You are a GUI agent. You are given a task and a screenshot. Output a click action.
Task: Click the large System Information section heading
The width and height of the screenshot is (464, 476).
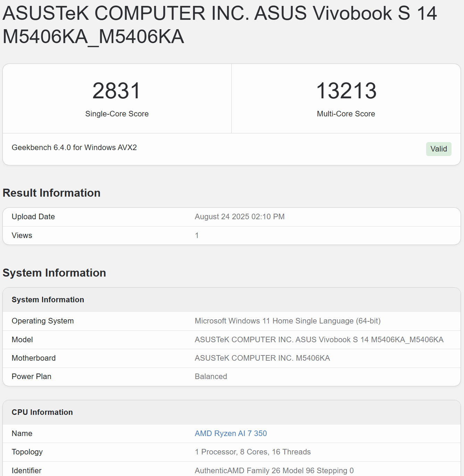pos(54,273)
